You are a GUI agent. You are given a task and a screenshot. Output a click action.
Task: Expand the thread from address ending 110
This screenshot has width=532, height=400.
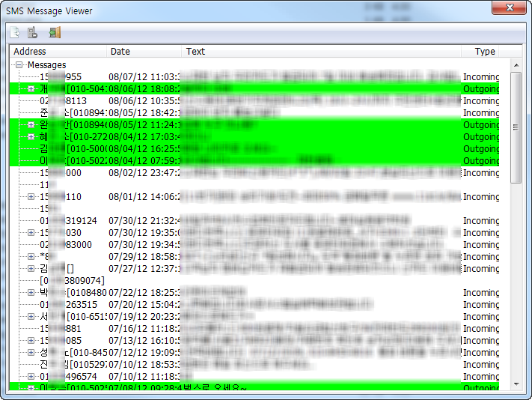tap(31, 197)
